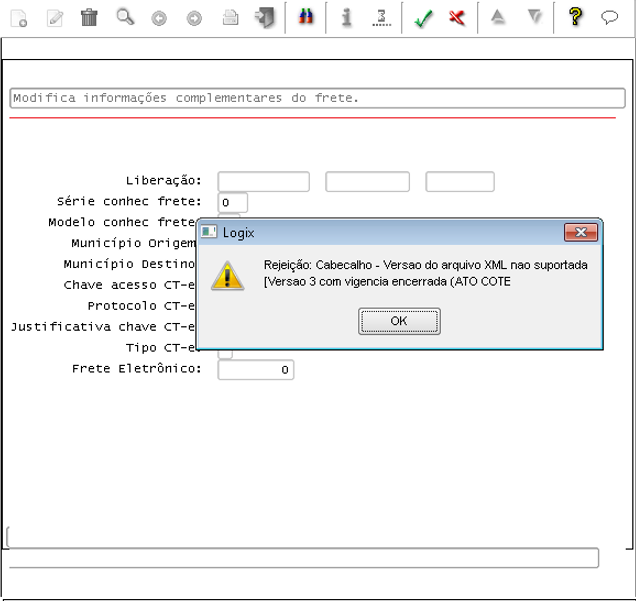Open help via yellow question mark
Image resolution: width=636 pixels, height=601 pixels.
coord(575,17)
